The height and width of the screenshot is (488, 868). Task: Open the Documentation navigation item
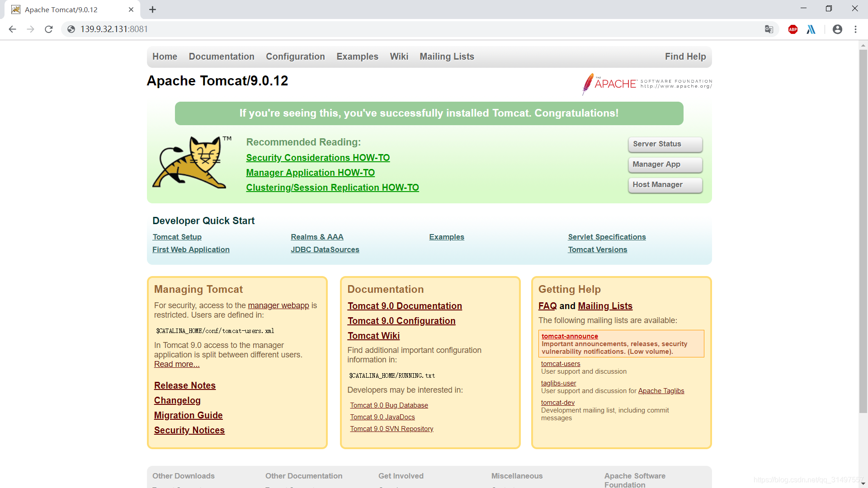pyautogui.click(x=222, y=56)
